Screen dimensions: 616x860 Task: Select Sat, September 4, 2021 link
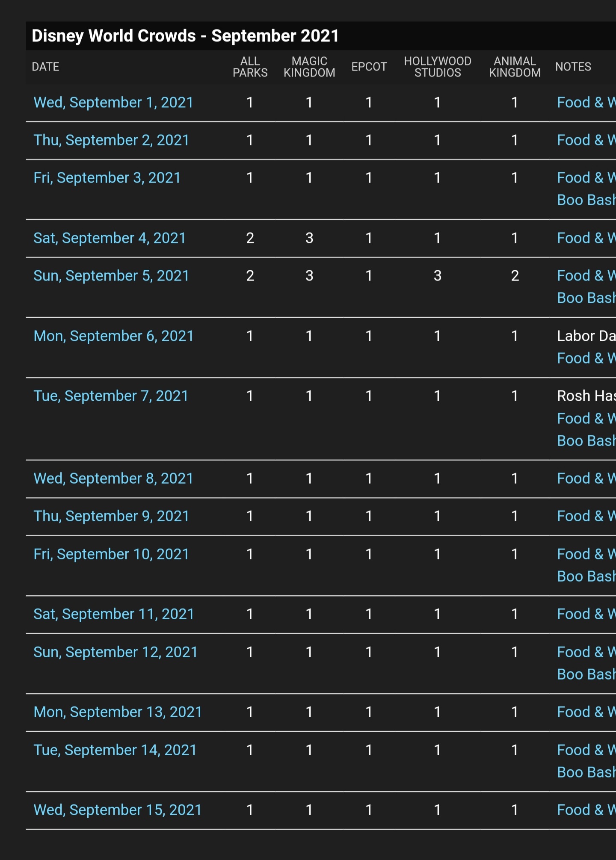coord(110,238)
